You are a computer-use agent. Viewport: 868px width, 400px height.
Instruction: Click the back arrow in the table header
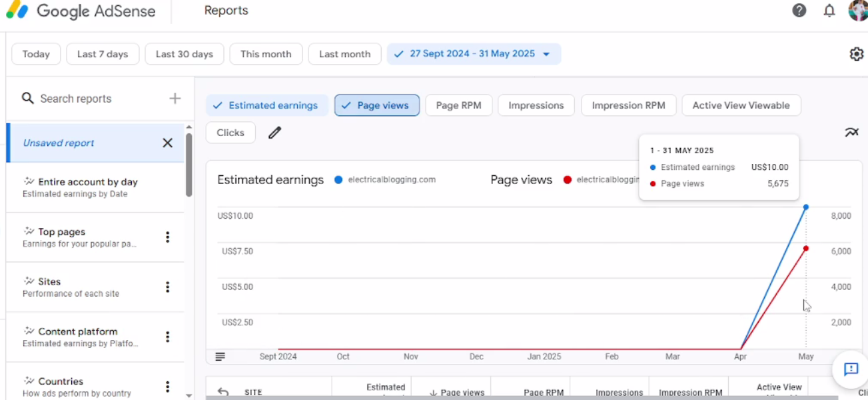[x=223, y=393]
